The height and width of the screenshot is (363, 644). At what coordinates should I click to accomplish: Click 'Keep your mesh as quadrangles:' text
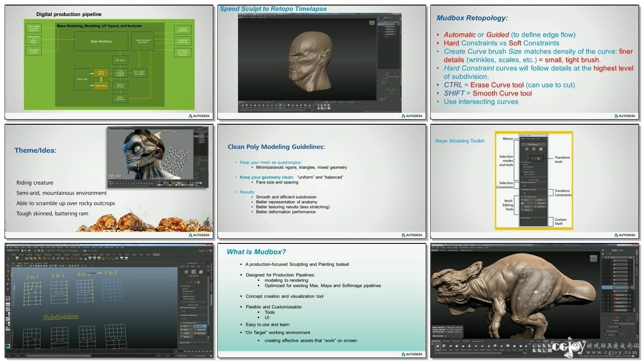pos(271,162)
